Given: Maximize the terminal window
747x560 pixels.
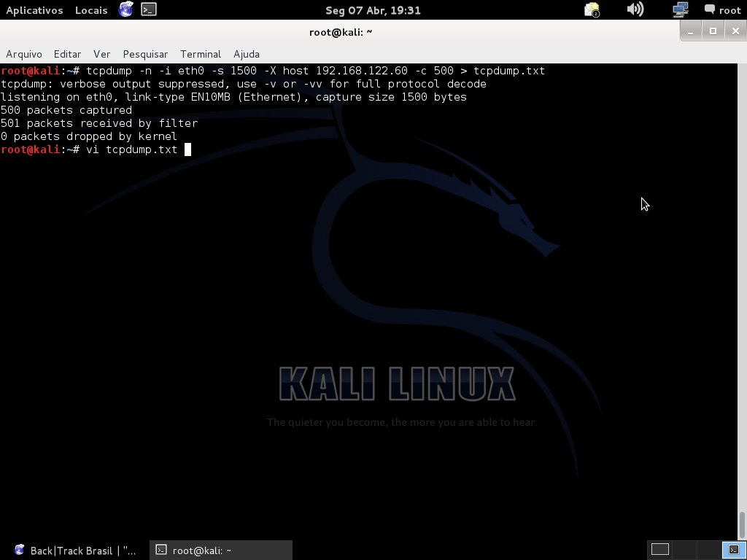Looking at the screenshot, I should [713, 31].
